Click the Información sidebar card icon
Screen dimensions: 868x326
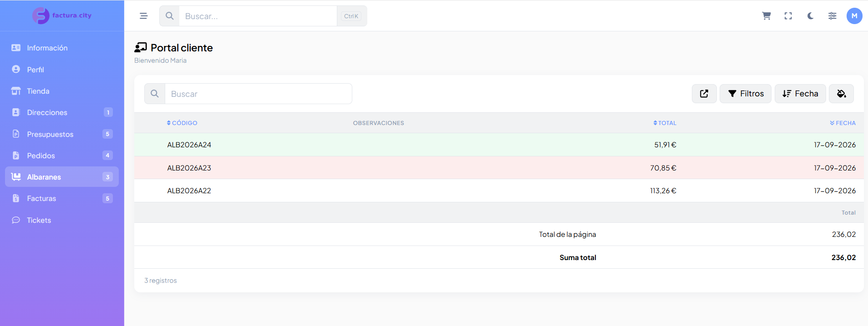16,48
